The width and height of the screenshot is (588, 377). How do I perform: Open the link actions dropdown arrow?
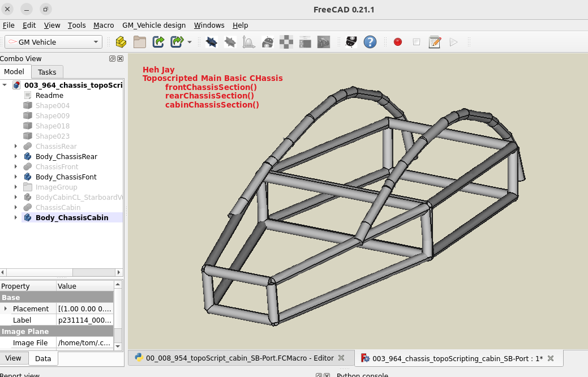190,42
